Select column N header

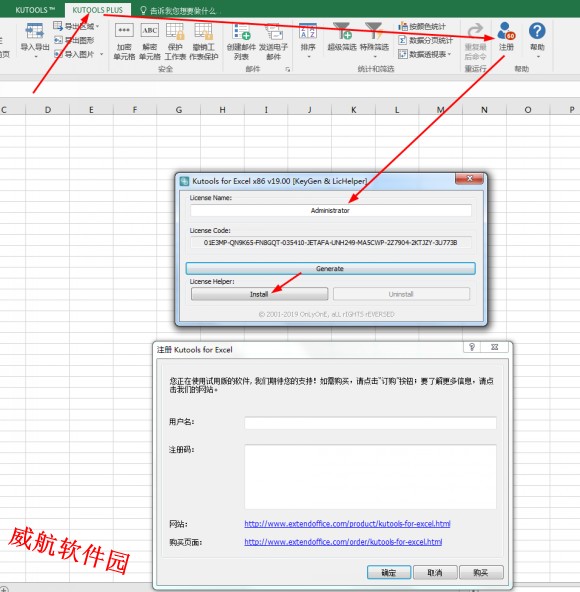484,110
